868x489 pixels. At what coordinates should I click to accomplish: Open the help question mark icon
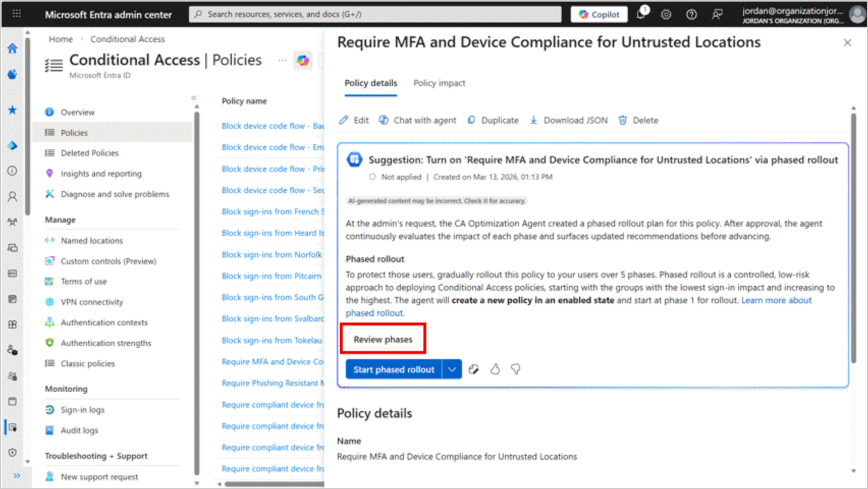coord(691,14)
